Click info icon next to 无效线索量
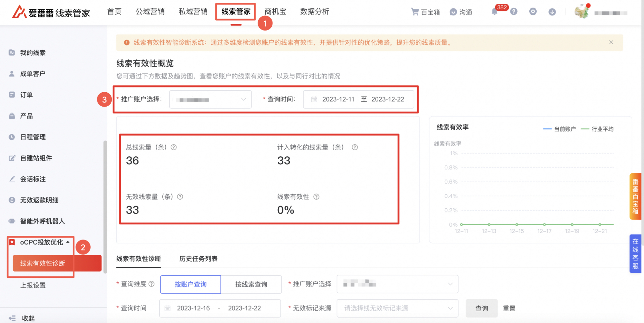This screenshot has height=323, width=644. [180, 197]
